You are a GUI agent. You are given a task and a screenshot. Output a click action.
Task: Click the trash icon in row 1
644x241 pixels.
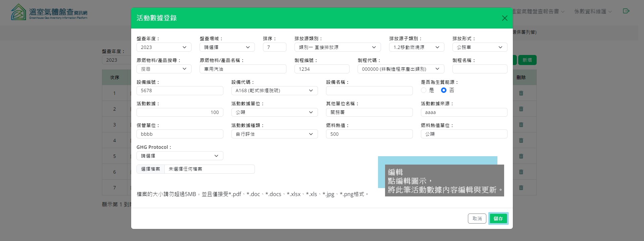coord(521,93)
